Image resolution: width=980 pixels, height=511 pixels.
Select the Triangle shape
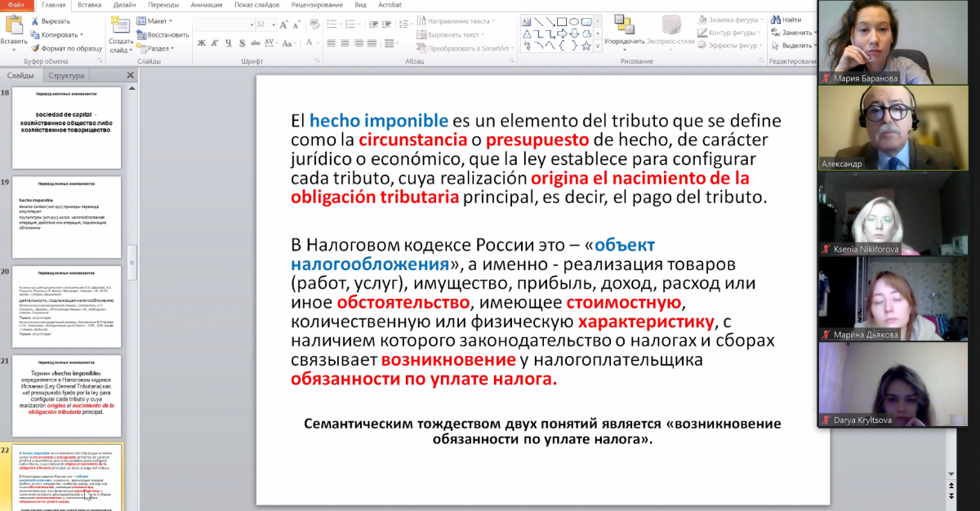click(527, 33)
